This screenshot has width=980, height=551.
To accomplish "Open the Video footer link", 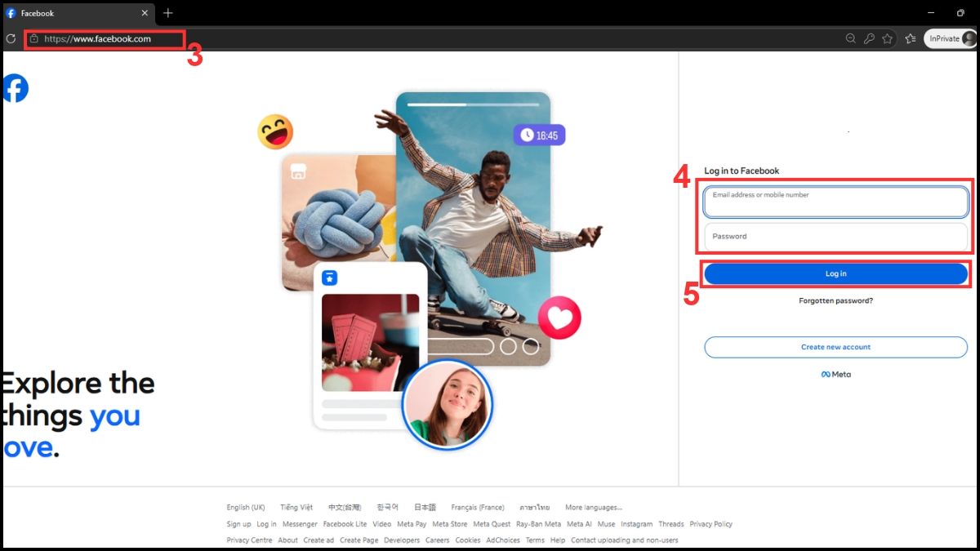I will point(382,524).
